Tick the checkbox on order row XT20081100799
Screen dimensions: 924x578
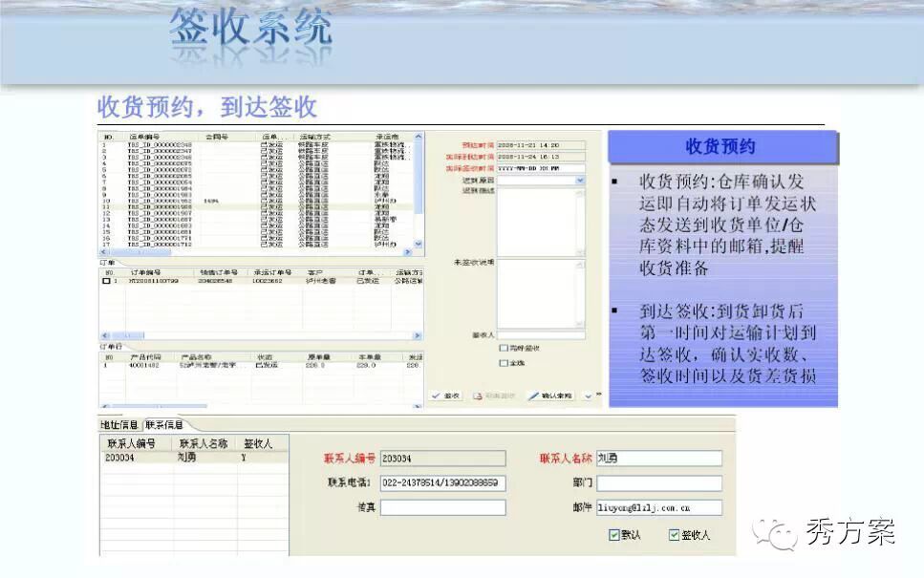(106, 281)
